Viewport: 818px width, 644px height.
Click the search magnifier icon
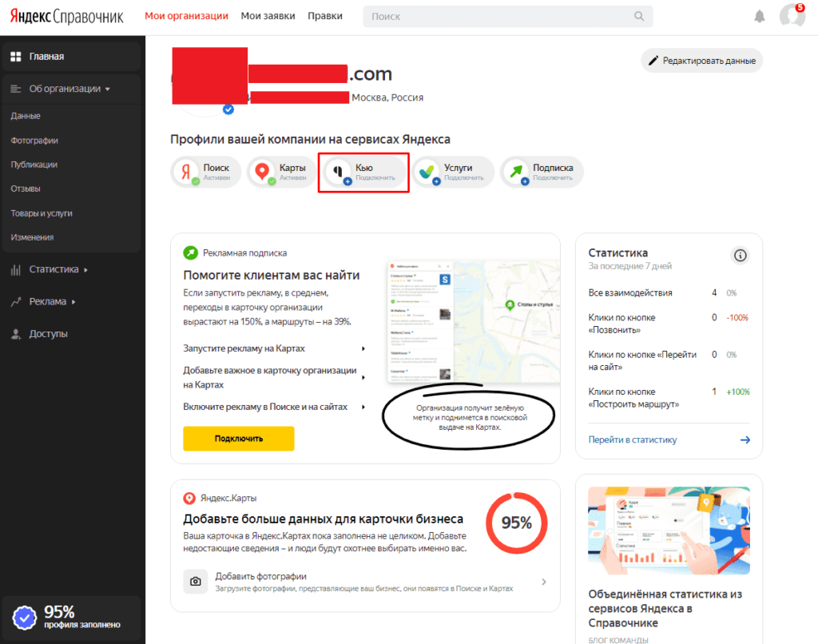639,16
